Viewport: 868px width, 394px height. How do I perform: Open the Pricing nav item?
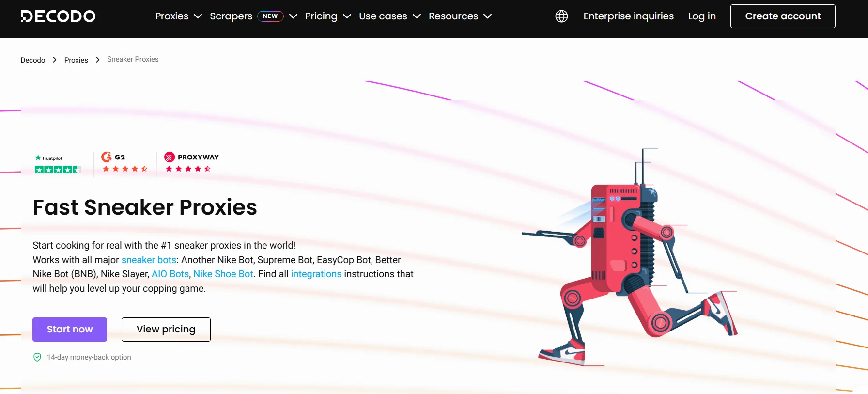pos(321,16)
